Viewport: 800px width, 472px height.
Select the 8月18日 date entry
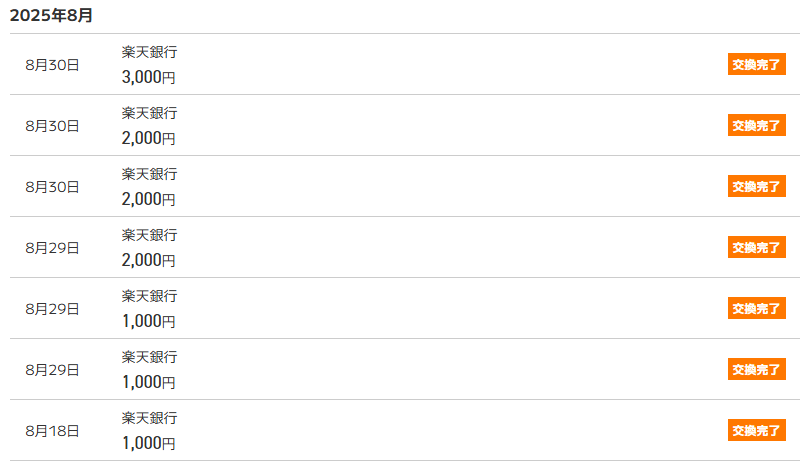pos(52,431)
